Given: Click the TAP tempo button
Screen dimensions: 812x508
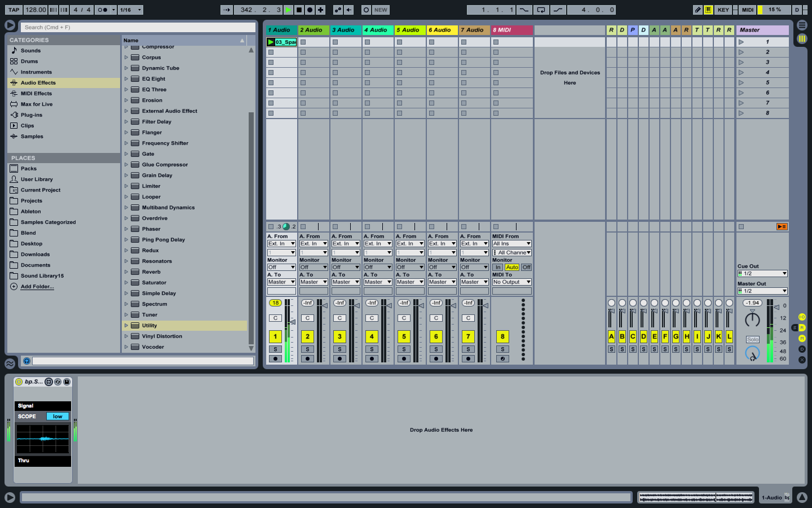Looking at the screenshot, I should [14, 10].
